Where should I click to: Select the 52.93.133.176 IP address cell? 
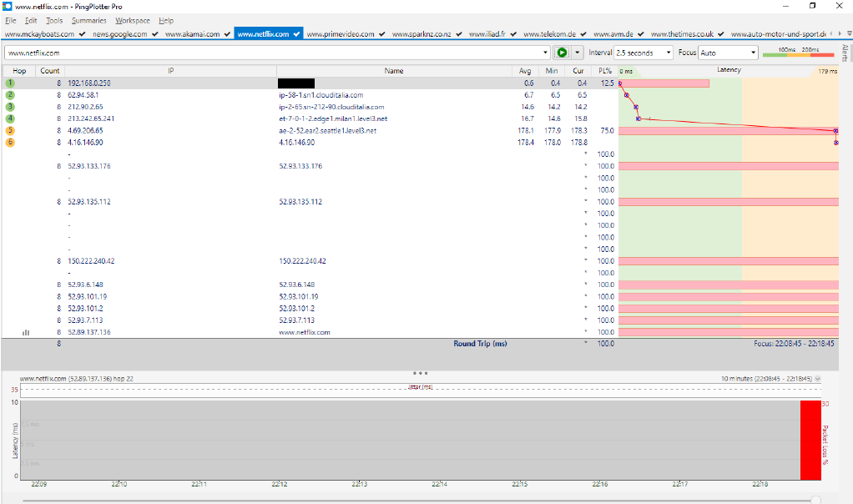click(89, 166)
